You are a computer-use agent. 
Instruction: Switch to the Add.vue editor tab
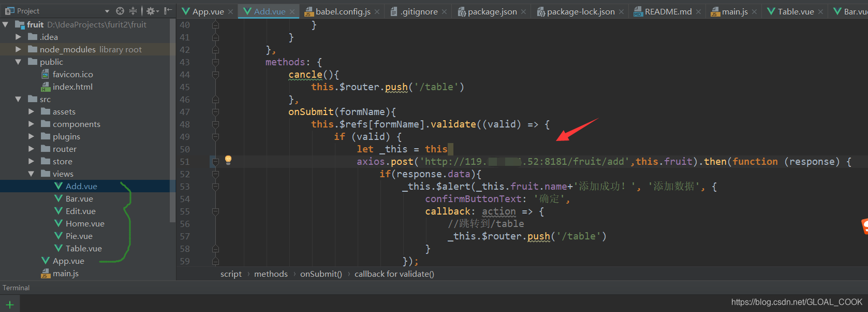[x=270, y=11]
